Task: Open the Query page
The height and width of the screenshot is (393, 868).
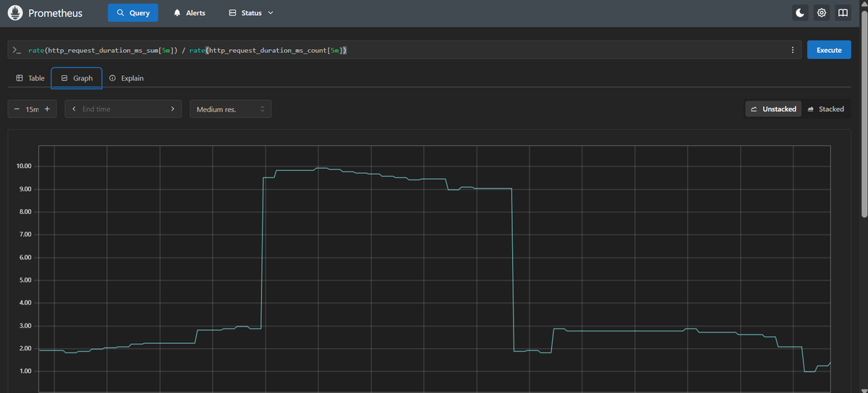Action: click(x=133, y=13)
